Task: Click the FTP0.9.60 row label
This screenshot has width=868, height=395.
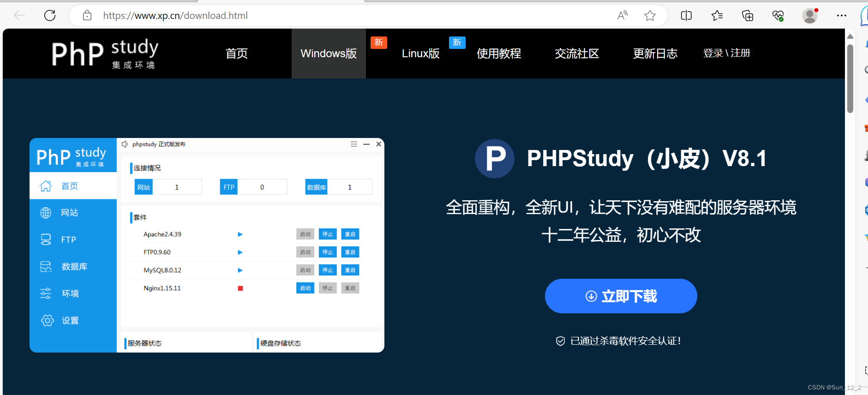Action: pos(157,252)
